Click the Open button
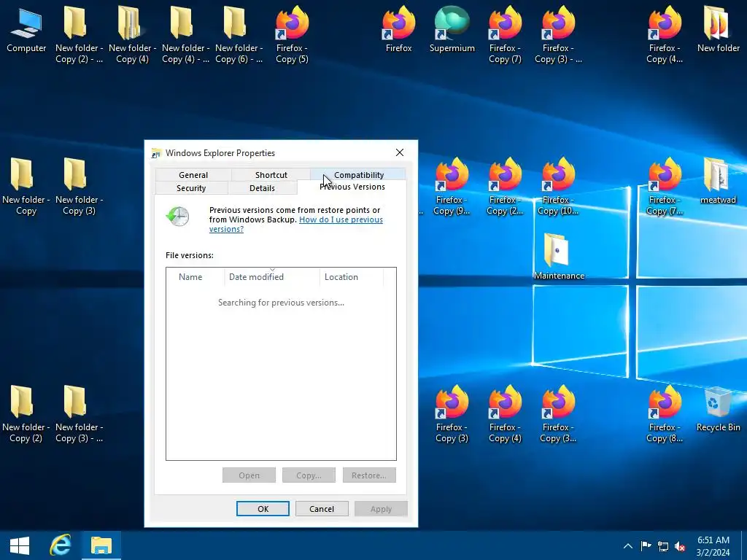This screenshot has height=560, width=747. [249, 475]
